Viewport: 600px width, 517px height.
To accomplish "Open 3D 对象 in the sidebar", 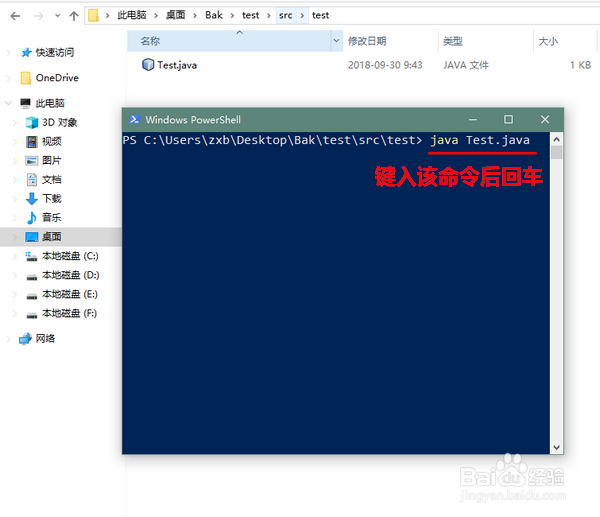I will click(60, 122).
